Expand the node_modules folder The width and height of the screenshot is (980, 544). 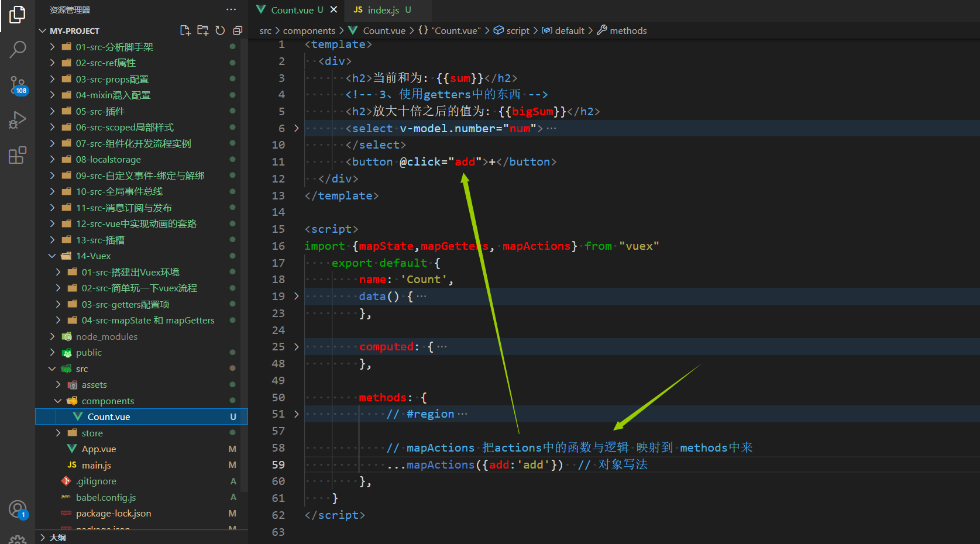52,336
